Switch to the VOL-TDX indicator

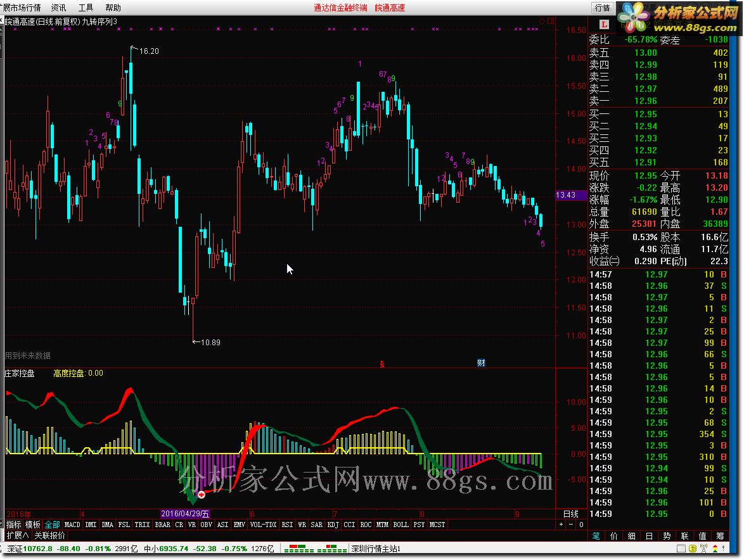(x=263, y=525)
